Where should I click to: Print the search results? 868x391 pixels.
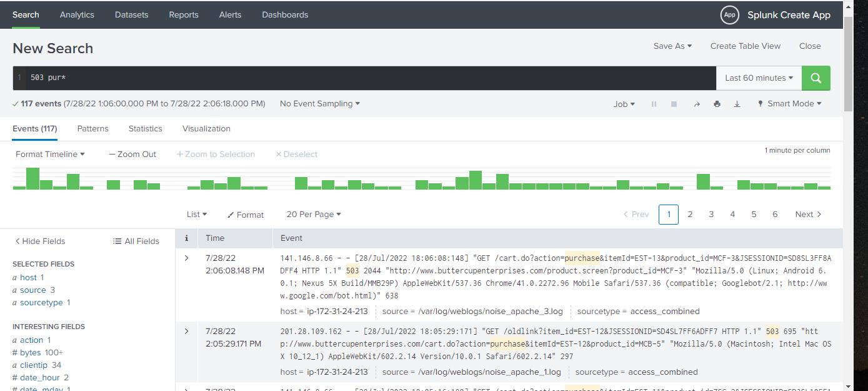(717, 104)
